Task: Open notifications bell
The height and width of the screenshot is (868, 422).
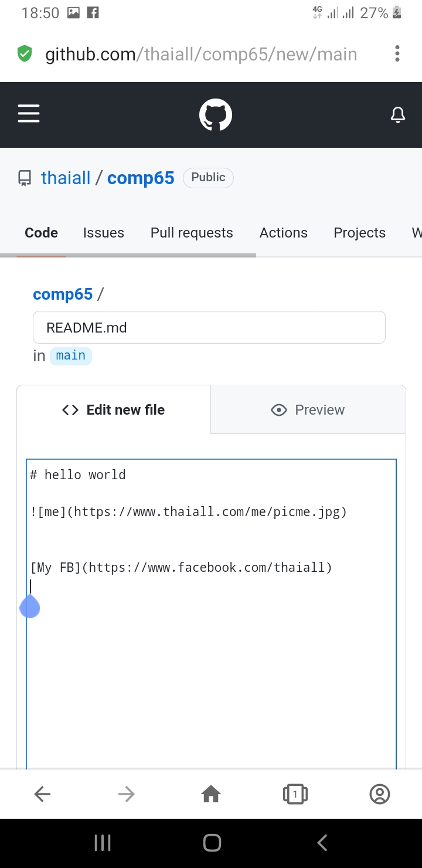Action: pos(398,115)
